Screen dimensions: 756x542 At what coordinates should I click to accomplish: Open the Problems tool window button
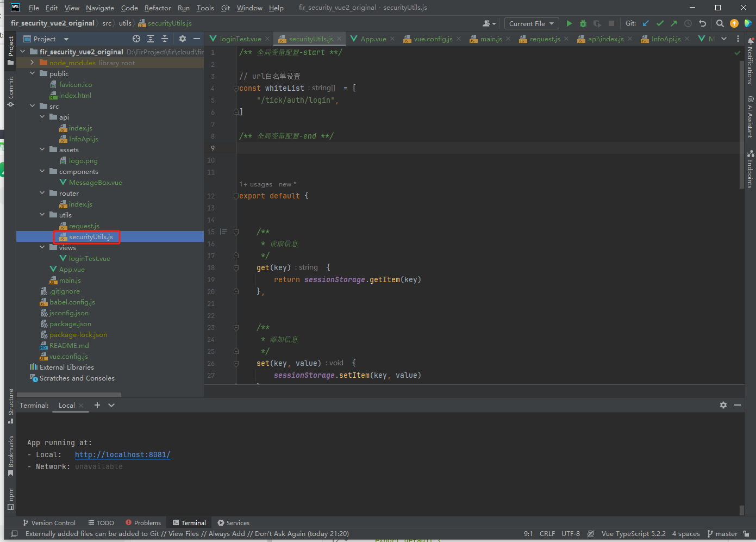[x=143, y=523]
